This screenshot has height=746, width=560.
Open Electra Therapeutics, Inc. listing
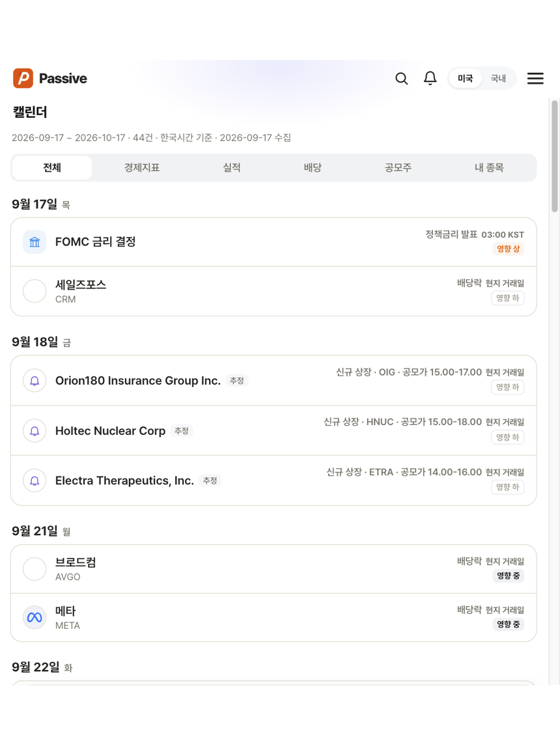click(x=273, y=480)
